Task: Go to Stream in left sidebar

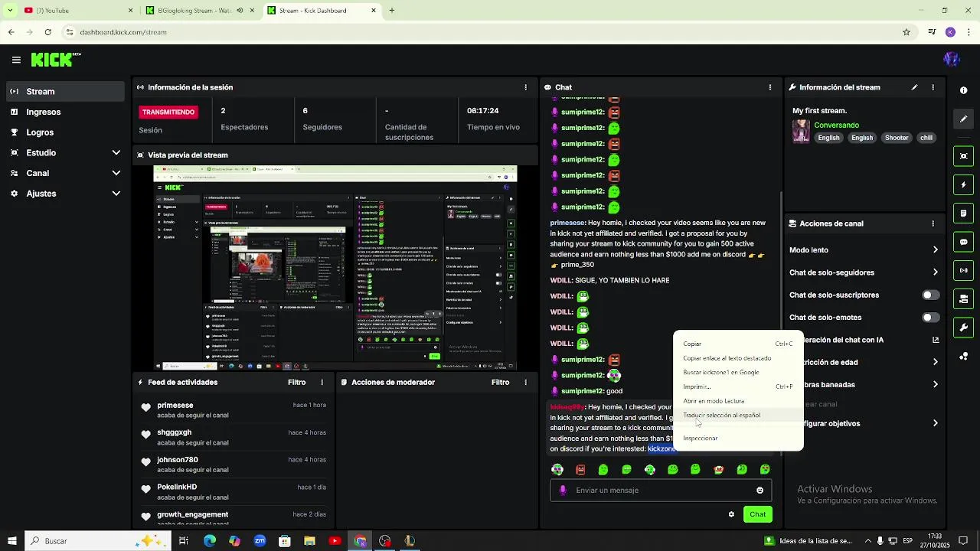Action: tap(66, 91)
